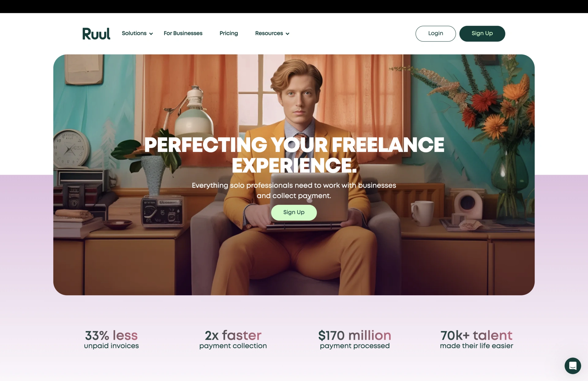Click the green Sign Up hero button

tap(294, 212)
